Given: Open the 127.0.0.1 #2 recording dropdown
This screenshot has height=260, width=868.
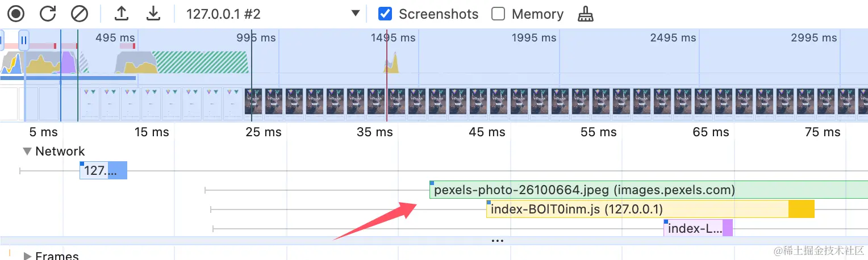Looking at the screenshot, I should click(x=356, y=14).
